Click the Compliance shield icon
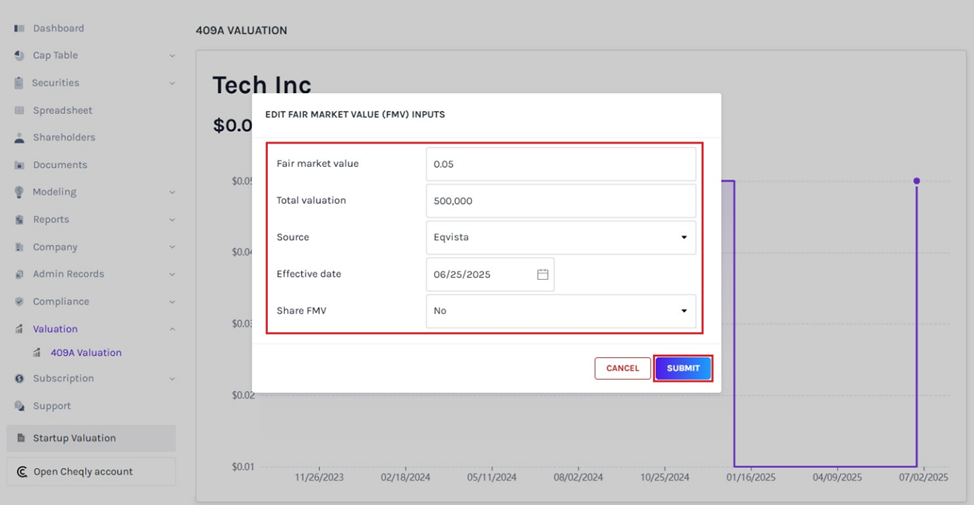The height and width of the screenshot is (505, 974). [x=19, y=302]
